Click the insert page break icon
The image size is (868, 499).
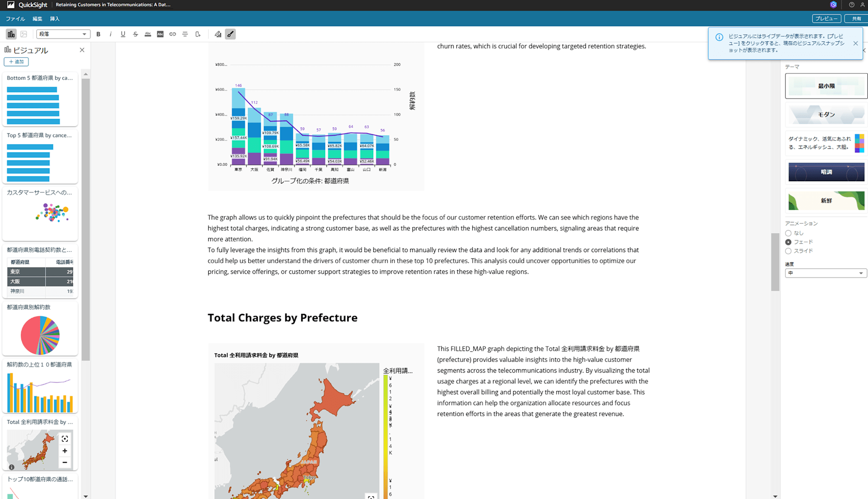[198, 34]
